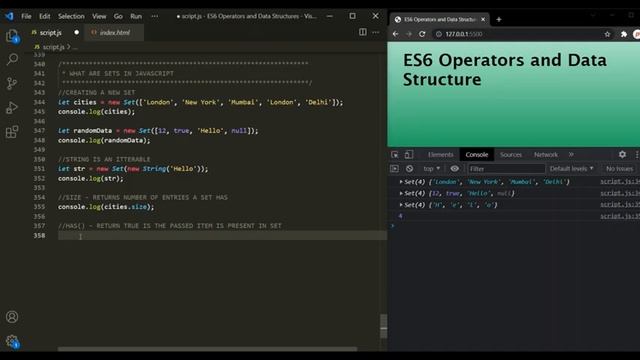Open source link beside the 4 output

[x=620, y=216]
